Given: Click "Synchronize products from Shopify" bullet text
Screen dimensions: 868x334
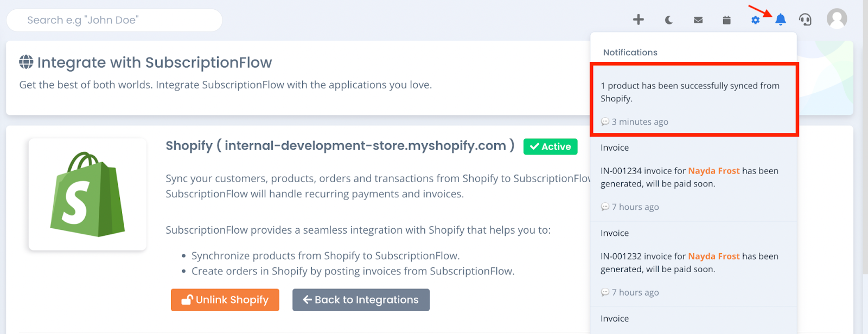Looking at the screenshot, I should tap(325, 256).
